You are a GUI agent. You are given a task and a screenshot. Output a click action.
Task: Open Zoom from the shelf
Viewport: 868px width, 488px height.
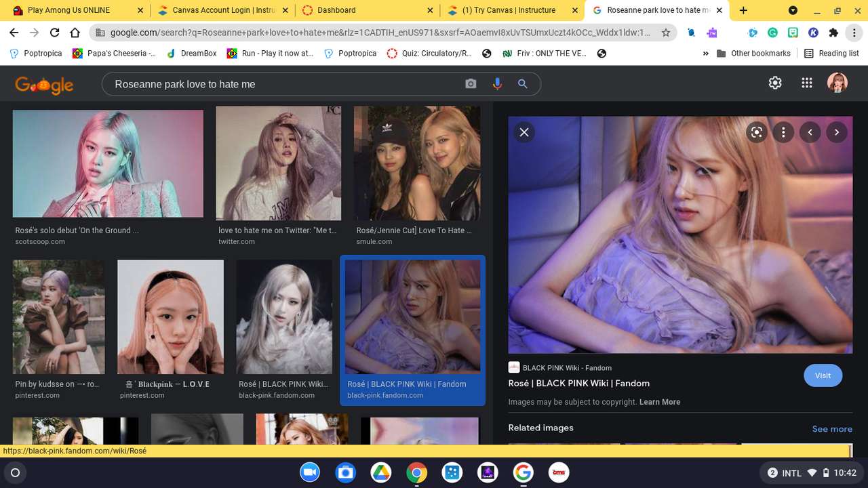tap(311, 472)
